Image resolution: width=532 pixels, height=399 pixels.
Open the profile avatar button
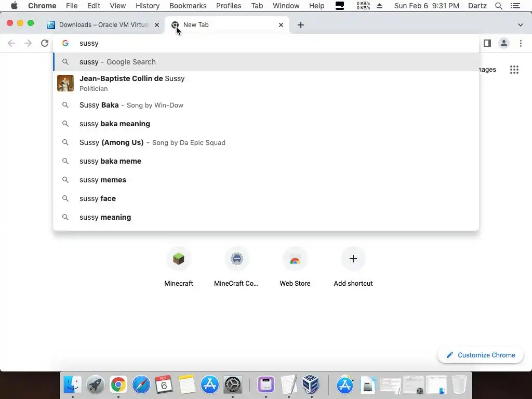[x=504, y=43]
